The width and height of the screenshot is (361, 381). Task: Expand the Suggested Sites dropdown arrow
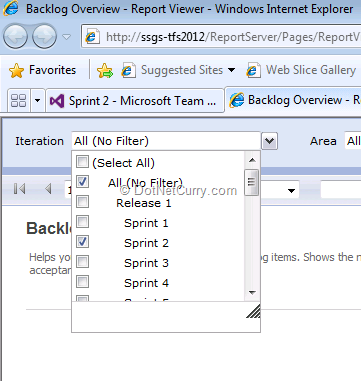(231, 70)
